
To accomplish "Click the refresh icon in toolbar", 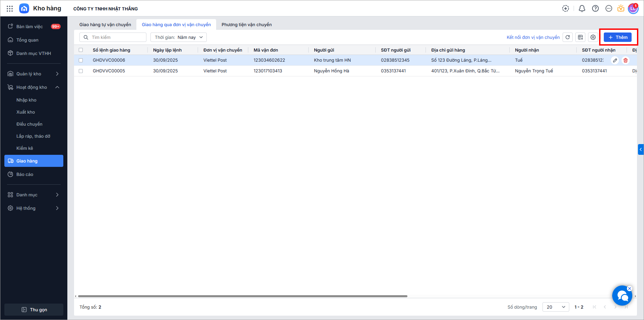I will point(568,37).
